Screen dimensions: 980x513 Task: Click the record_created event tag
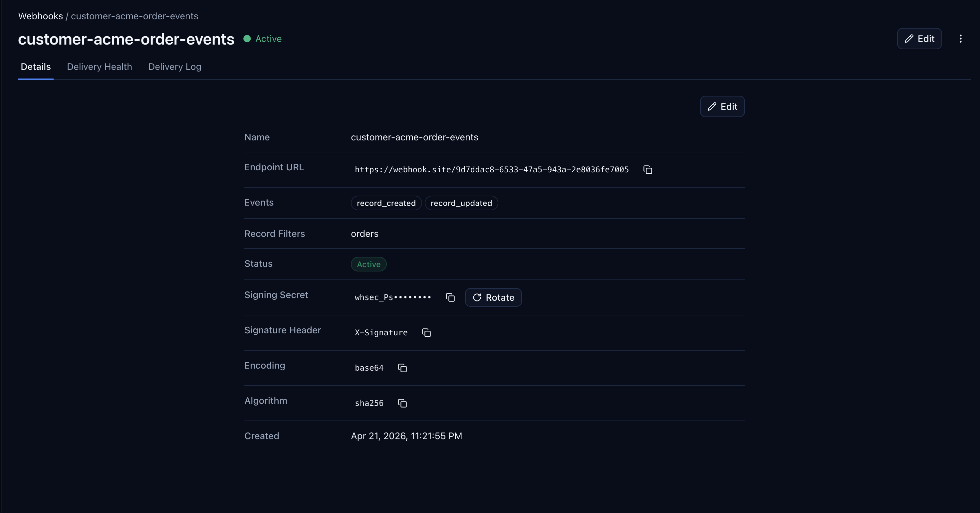pos(386,203)
